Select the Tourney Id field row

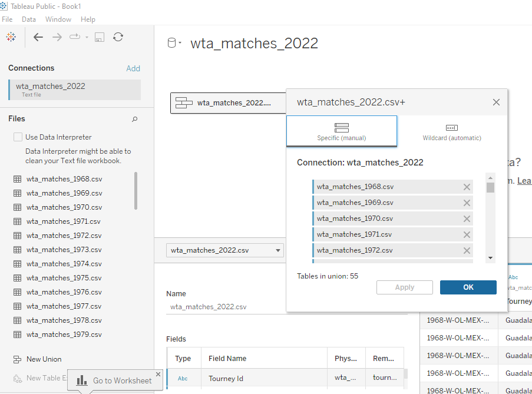pos(285,379)
